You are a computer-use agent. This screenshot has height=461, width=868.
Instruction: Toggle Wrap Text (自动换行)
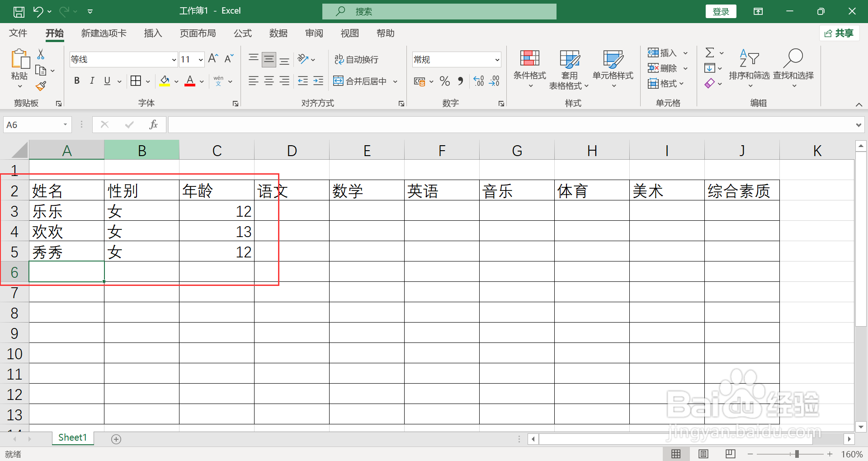356,59
